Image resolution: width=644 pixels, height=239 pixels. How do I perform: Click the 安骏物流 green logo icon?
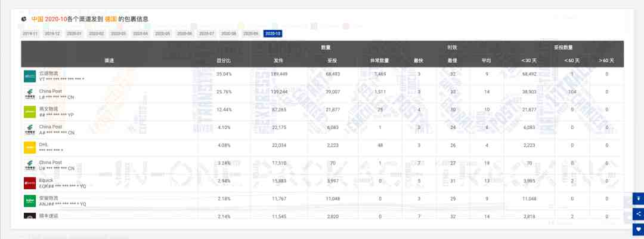coord(30,201)
